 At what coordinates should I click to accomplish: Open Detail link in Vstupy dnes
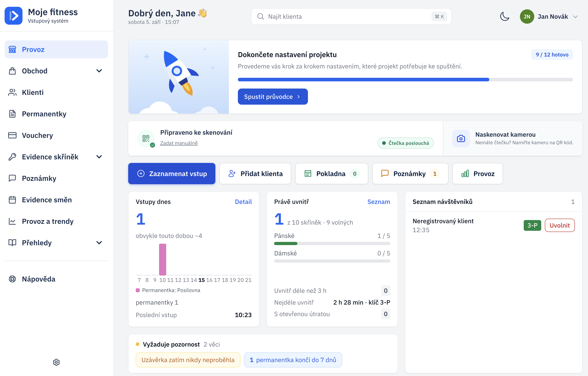(243, 202)
